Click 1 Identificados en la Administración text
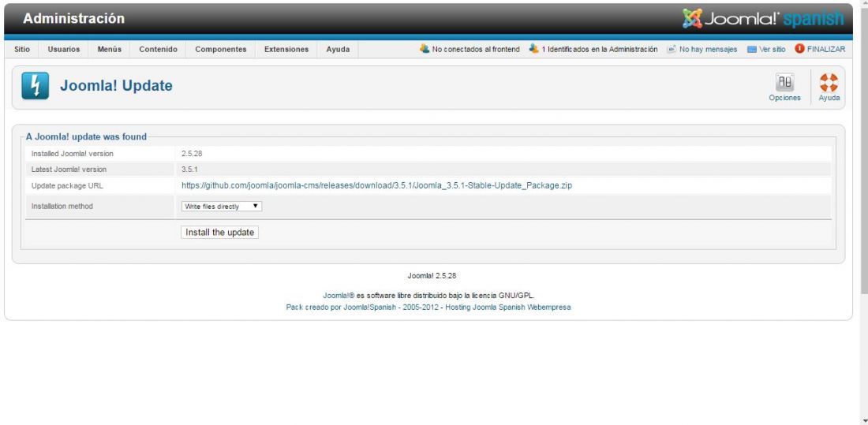 coord(600,49)
